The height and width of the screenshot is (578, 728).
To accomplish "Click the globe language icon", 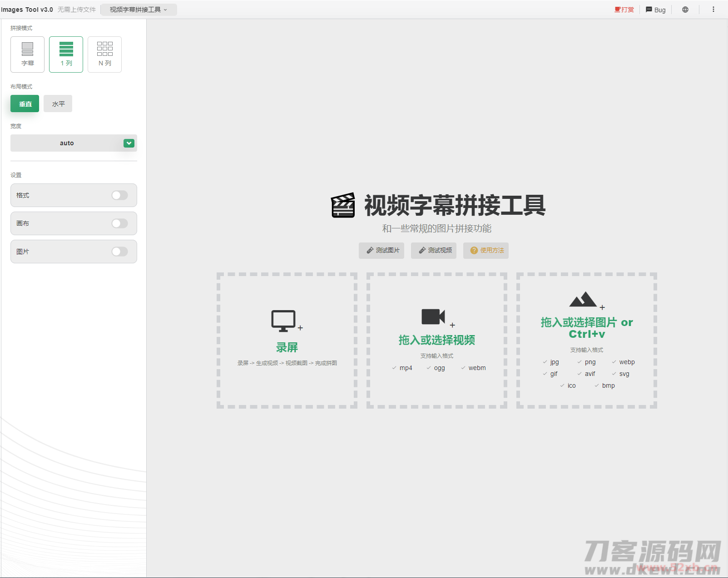I will 685,10.
